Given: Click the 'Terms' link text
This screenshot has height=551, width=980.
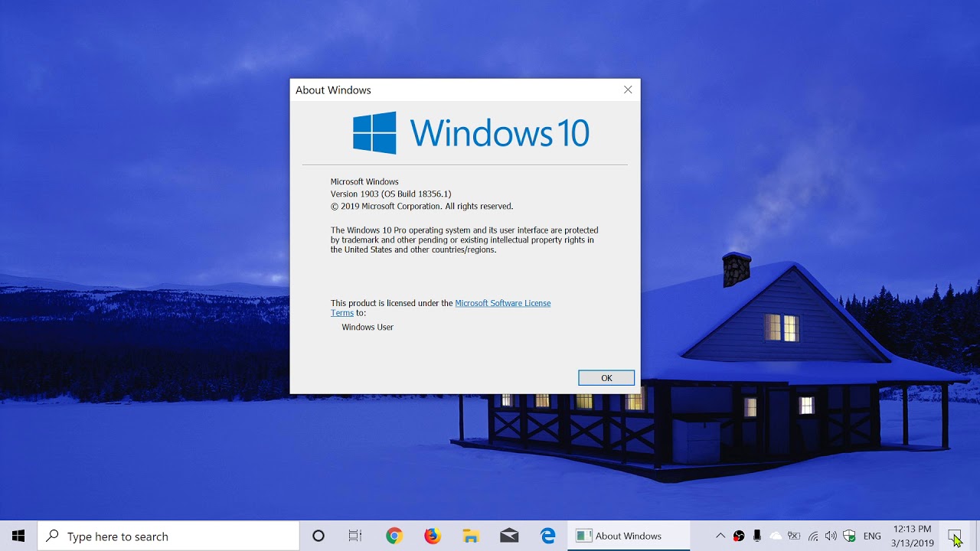Looking at the screenshot, I should [342, 313].
